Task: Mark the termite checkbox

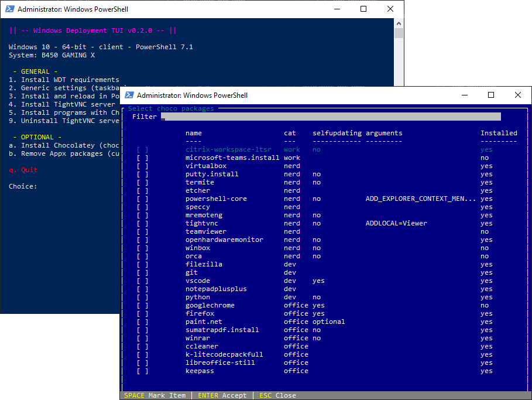Action: (142, 182)
